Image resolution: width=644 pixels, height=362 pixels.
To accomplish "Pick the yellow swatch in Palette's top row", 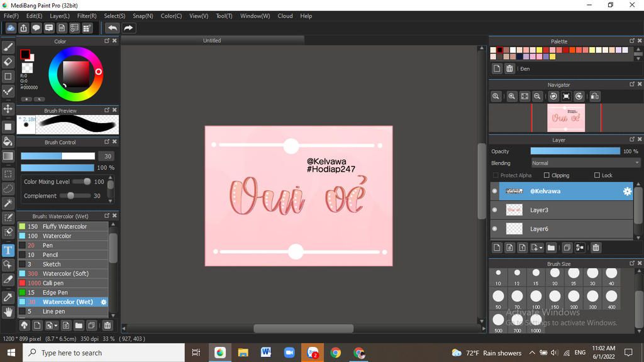I will (x=539, y=50).
